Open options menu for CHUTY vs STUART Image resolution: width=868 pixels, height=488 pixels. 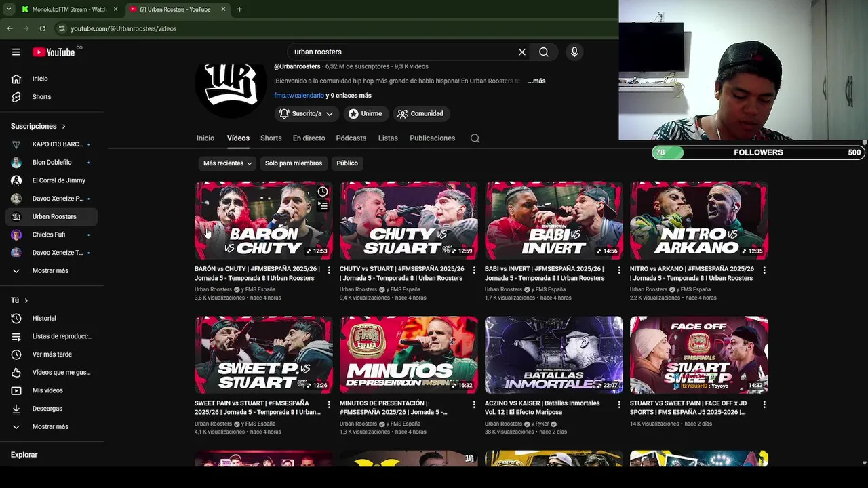[x=474, y=270]
